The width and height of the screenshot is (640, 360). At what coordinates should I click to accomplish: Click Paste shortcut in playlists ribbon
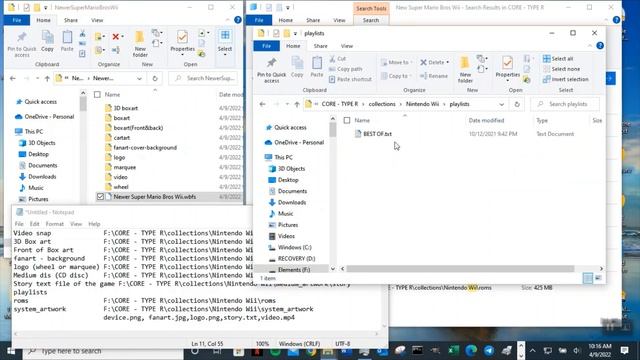tap(350, 79)
